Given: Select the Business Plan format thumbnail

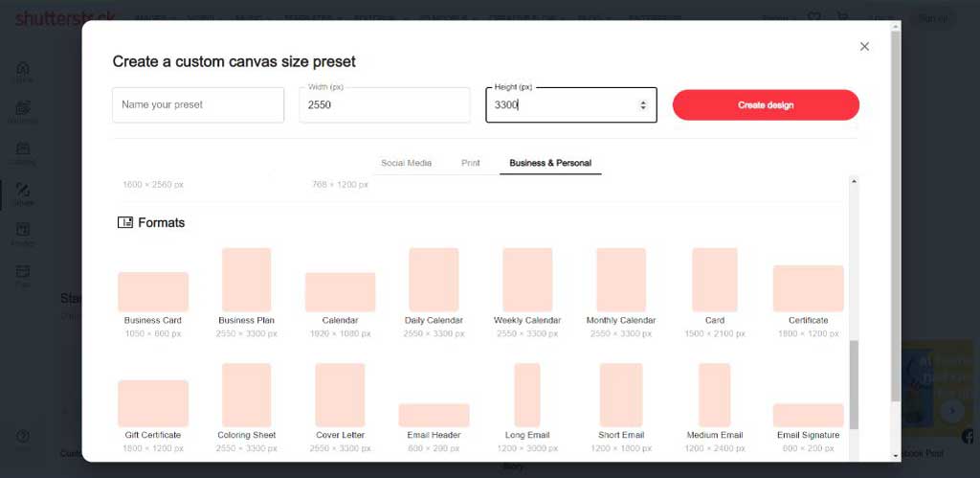Looking at the screenshot, I should coord(247,280).
